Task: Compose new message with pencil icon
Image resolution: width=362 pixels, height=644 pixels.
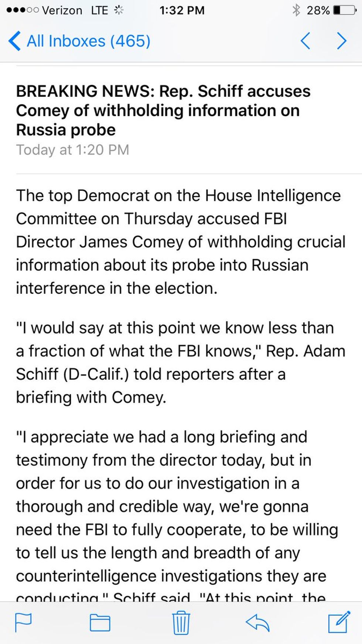Action: pos(339,622)
